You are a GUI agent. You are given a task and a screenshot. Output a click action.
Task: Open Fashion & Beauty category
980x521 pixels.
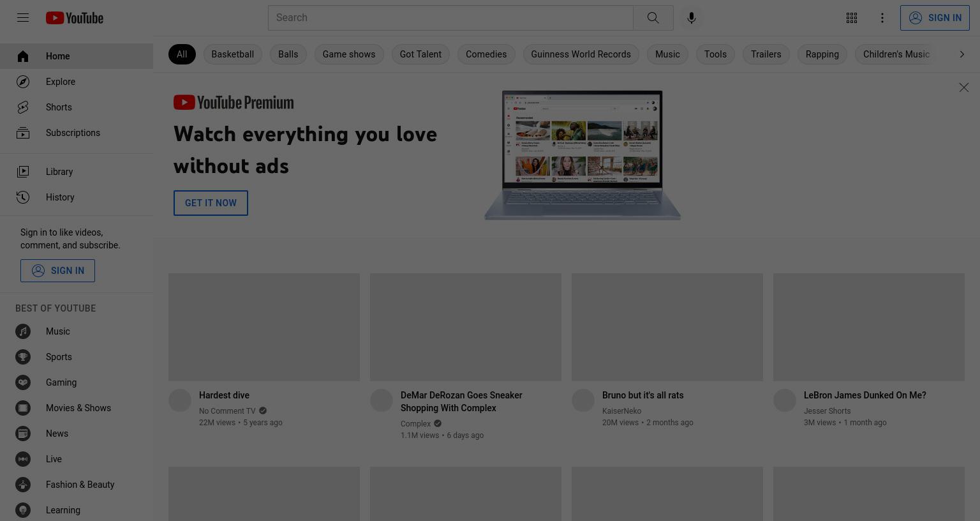77,485
